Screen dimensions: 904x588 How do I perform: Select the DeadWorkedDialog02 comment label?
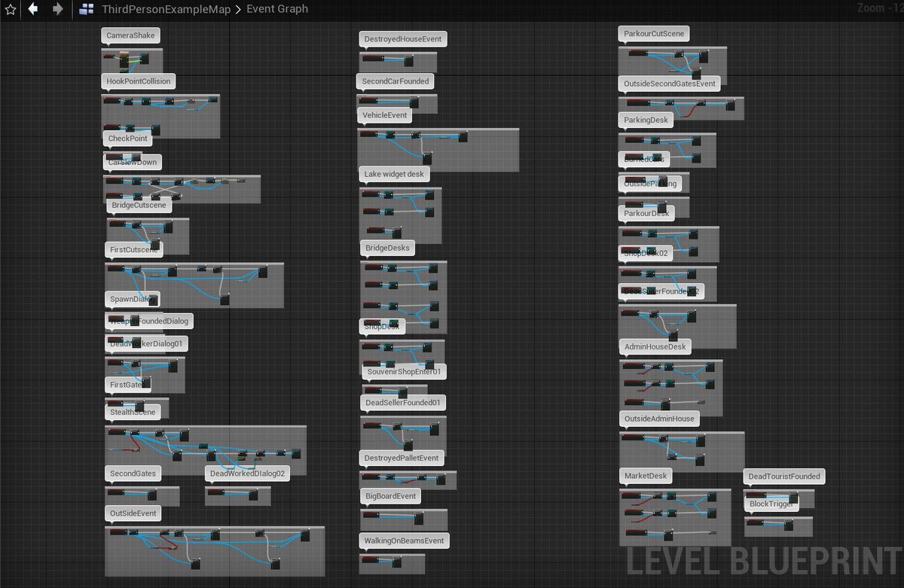[248, 474]
